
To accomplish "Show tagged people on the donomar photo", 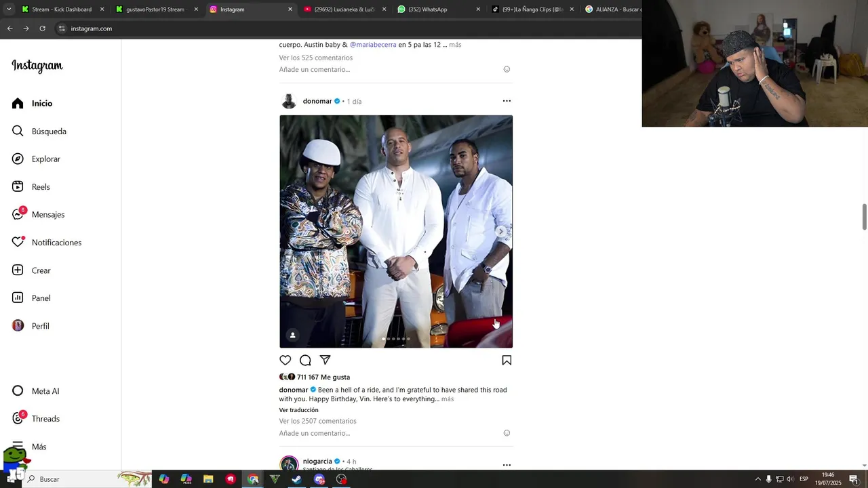I will tap(292, 335).
